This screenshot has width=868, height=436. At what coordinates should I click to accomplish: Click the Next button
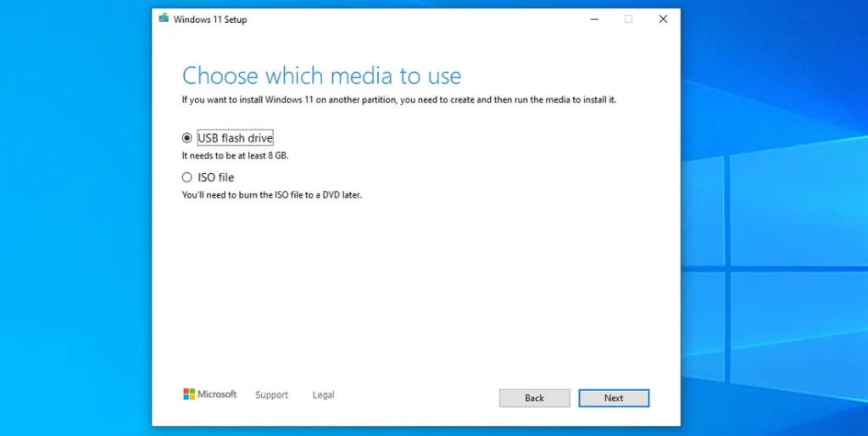(614, 398)
